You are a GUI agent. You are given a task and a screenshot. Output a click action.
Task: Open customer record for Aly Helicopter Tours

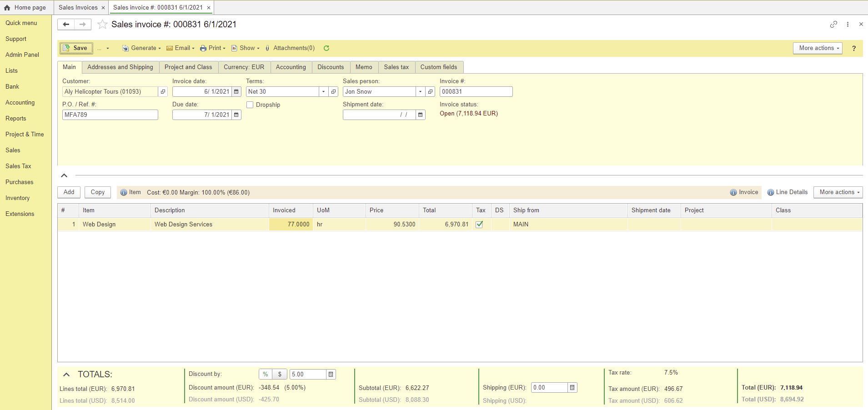tap(163, 92)
